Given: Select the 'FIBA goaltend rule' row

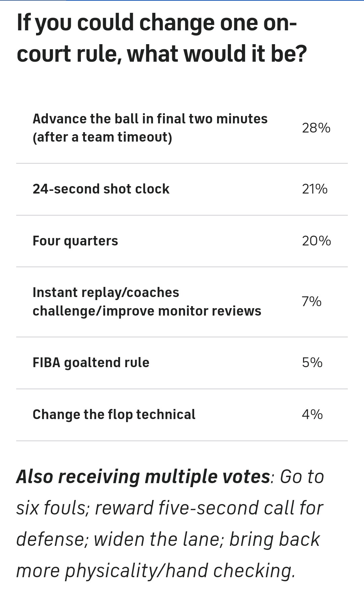Looking at the screenshot, I should (x=91, y=363).
